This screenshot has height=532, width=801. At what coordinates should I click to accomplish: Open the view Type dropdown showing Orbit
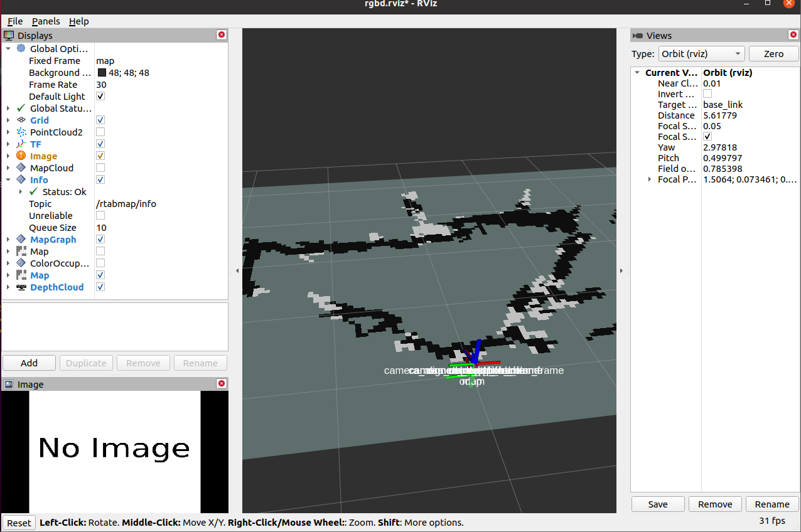701,53
